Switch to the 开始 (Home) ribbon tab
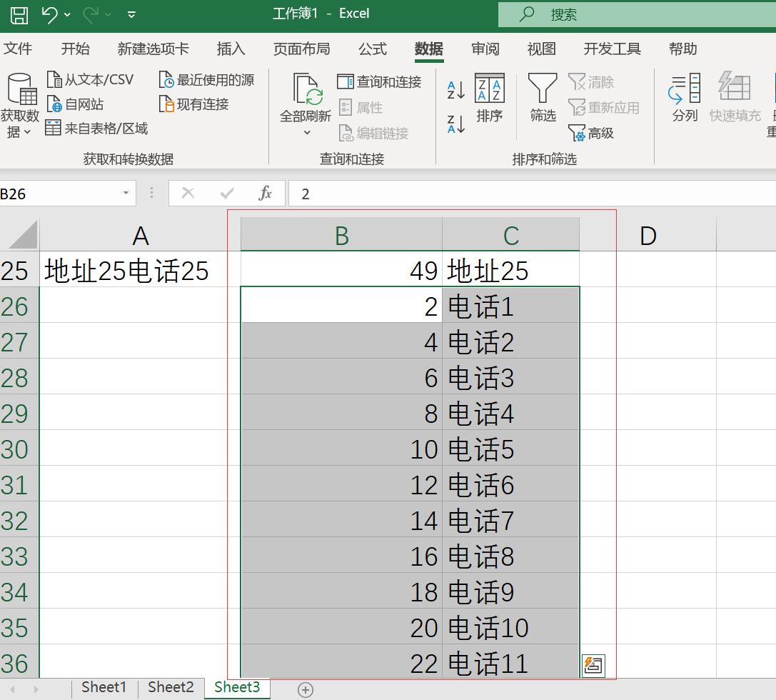776x700 pixels. click(76, 49)
